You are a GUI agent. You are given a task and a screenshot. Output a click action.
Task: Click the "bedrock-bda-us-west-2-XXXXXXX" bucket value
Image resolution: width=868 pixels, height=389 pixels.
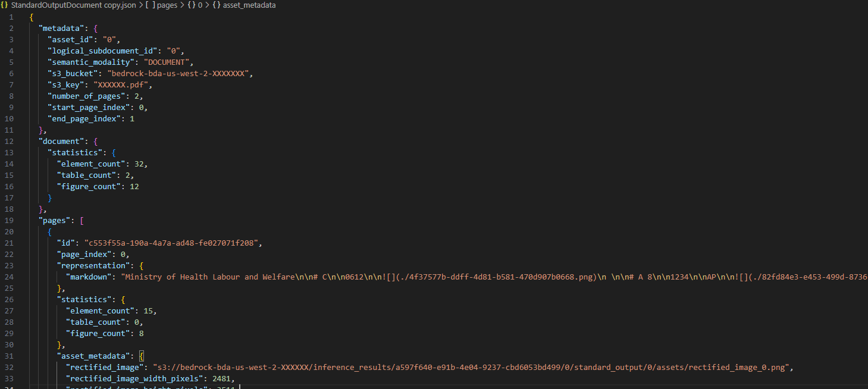tap(177, 73)
